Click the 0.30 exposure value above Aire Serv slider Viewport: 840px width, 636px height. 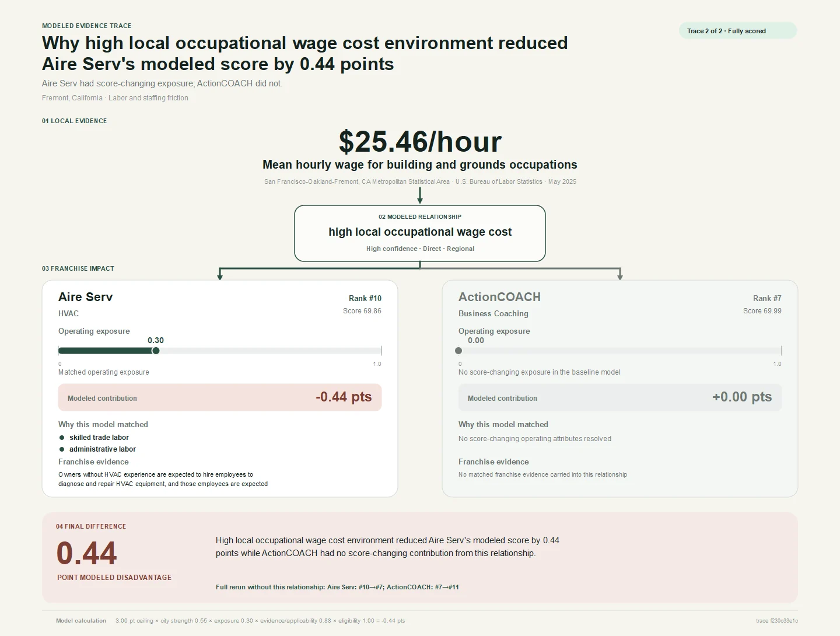[x=156, y=340]
